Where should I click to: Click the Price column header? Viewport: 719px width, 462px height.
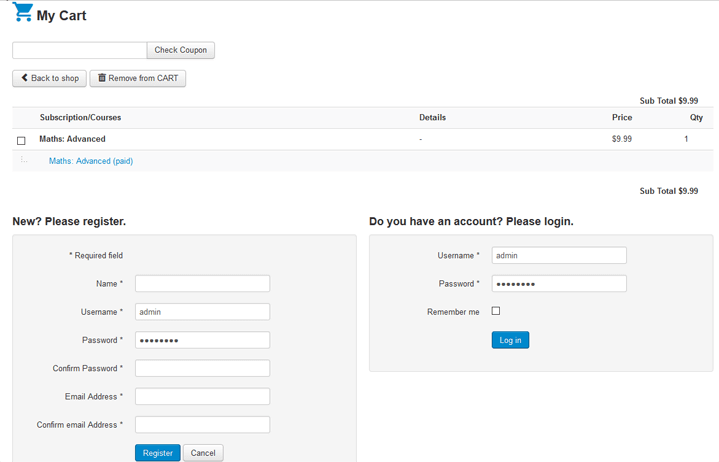pyautogui.click(x=622, y=117)
